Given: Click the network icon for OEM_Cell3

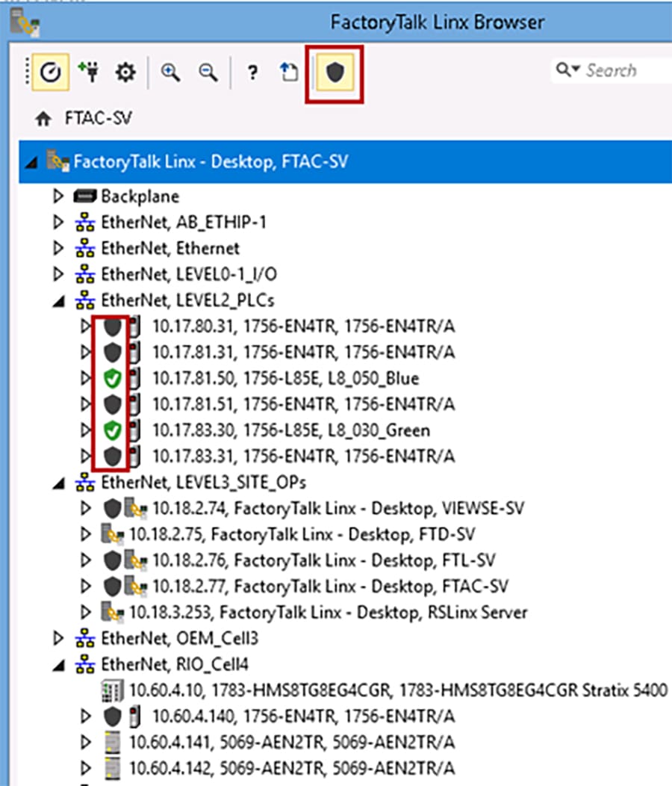Looking at the screenshot, I should tap(85, 639).
